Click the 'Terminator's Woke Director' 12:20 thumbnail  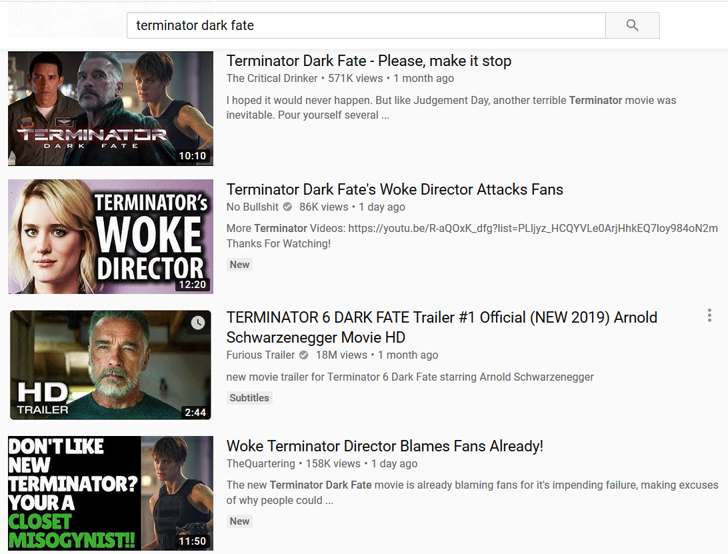pyautogui.click(x=110, y=237)
